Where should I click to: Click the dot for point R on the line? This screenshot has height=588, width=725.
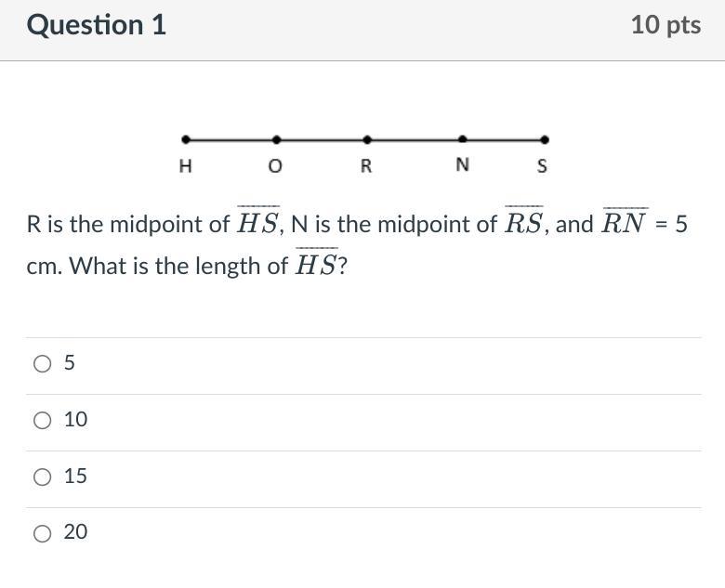pyautogui.click(x=367, y=140)
